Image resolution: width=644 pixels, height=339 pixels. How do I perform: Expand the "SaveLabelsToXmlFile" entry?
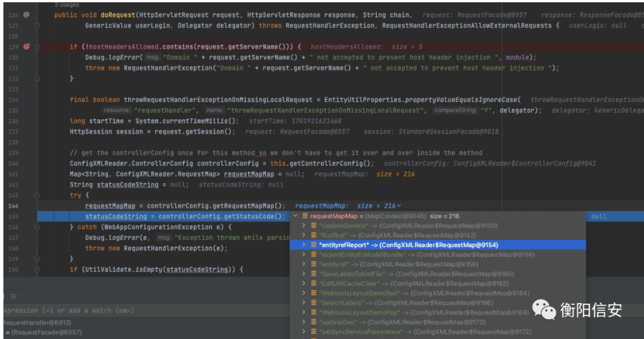pyautogui.click(x=304, y=274)
